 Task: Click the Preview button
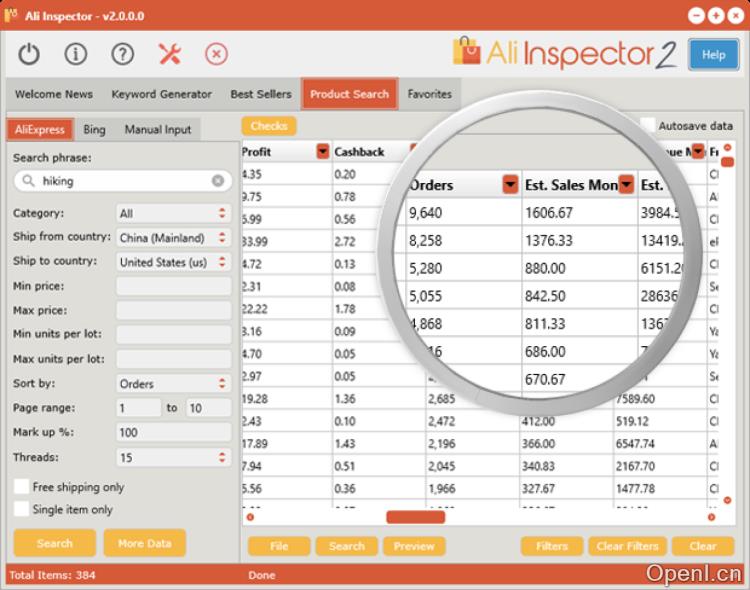414,546
